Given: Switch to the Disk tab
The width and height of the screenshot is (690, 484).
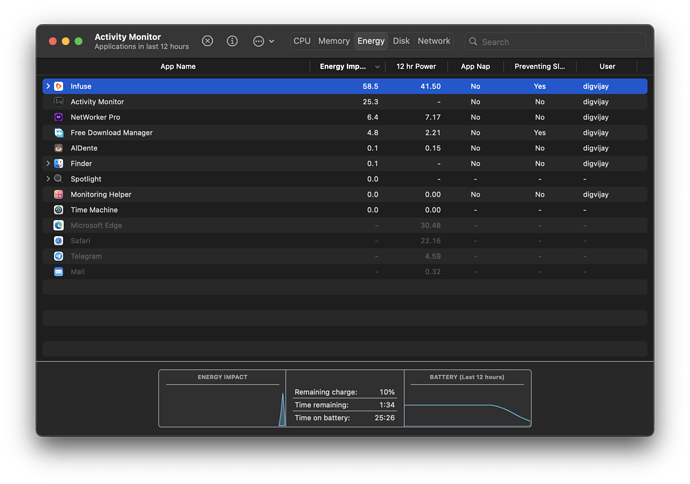Looking at the screenshot, I should pyautogui.click(x=401, y=41).
